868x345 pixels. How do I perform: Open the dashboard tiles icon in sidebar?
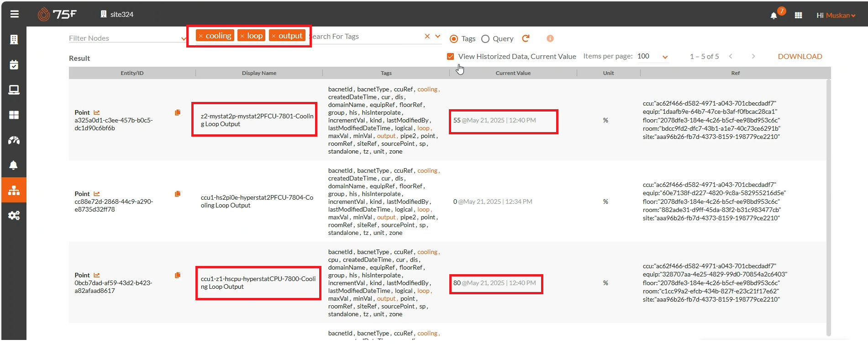click(x=14, y=115)
